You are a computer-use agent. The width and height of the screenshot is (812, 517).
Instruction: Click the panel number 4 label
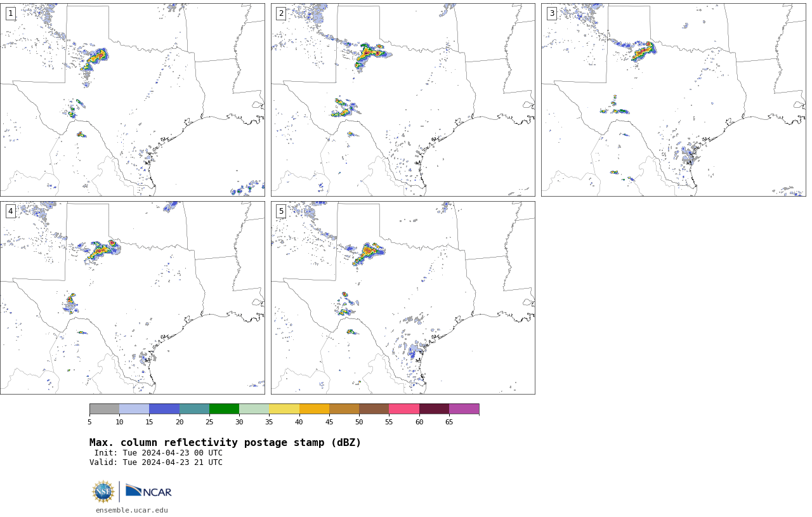click(11, 211)
